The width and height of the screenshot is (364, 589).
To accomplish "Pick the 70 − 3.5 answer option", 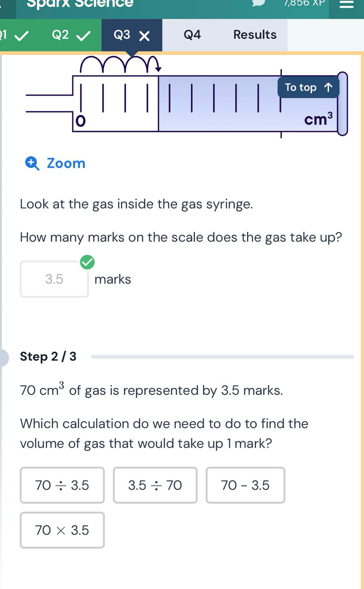I will pyautogui.click(x=245, y=485).
